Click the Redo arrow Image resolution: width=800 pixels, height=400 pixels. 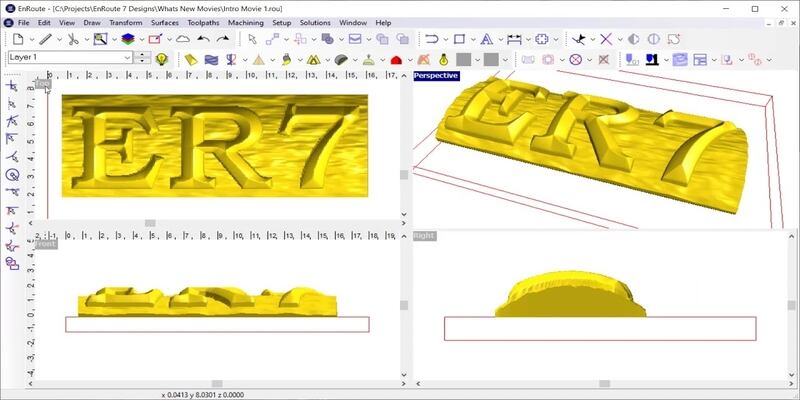pos(223,39)
